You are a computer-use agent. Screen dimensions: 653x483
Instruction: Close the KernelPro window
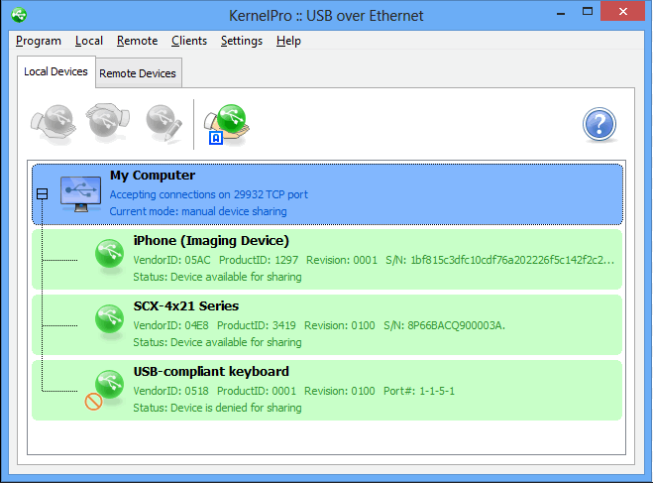623,11
